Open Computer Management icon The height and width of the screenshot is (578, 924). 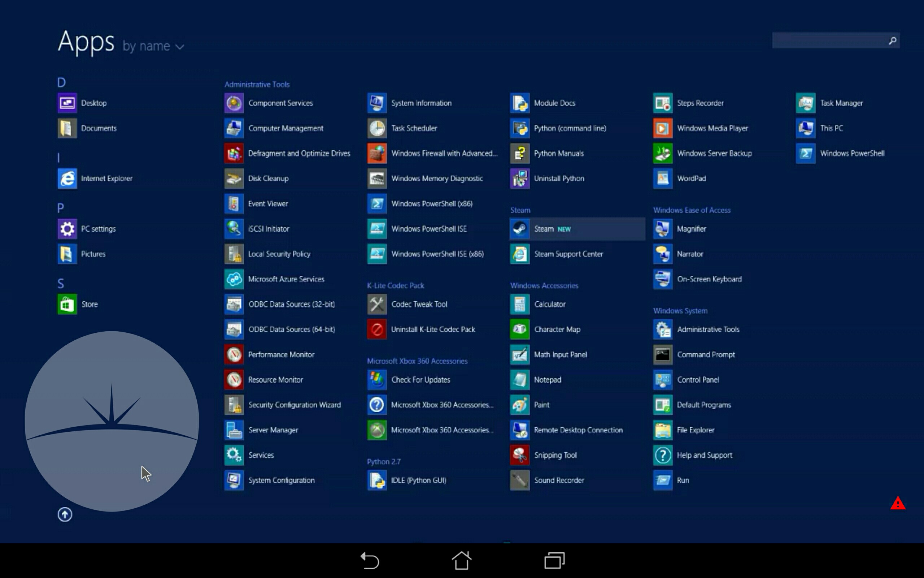coord(234,129)
